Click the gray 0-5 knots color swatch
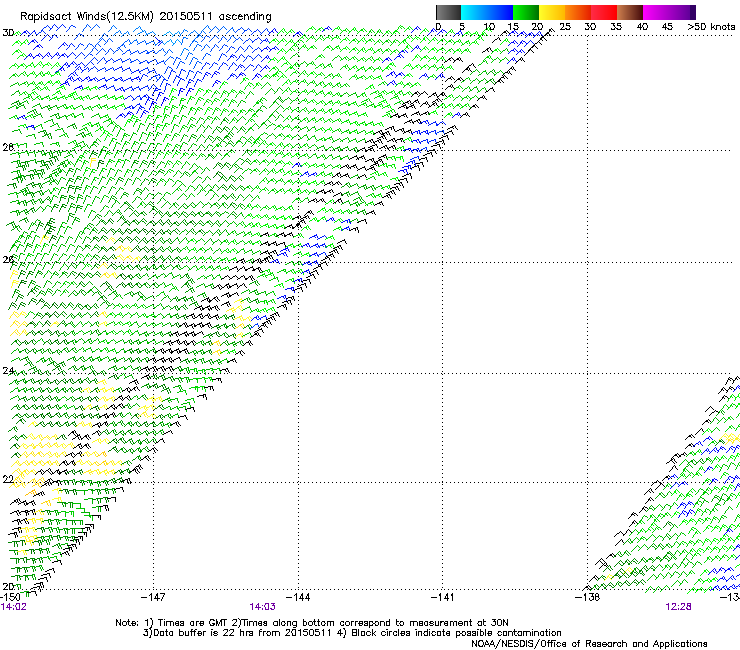This screenshot has height=650, width=740. 448,12
